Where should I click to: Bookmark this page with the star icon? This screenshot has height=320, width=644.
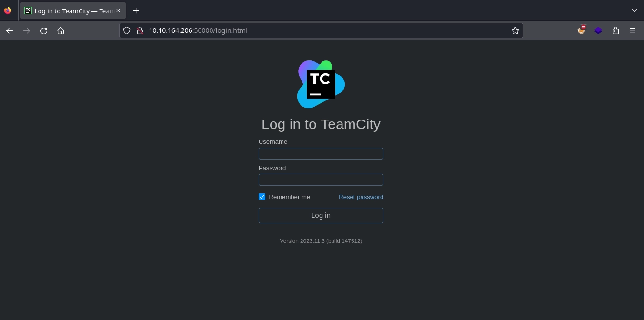pos(515,30)
